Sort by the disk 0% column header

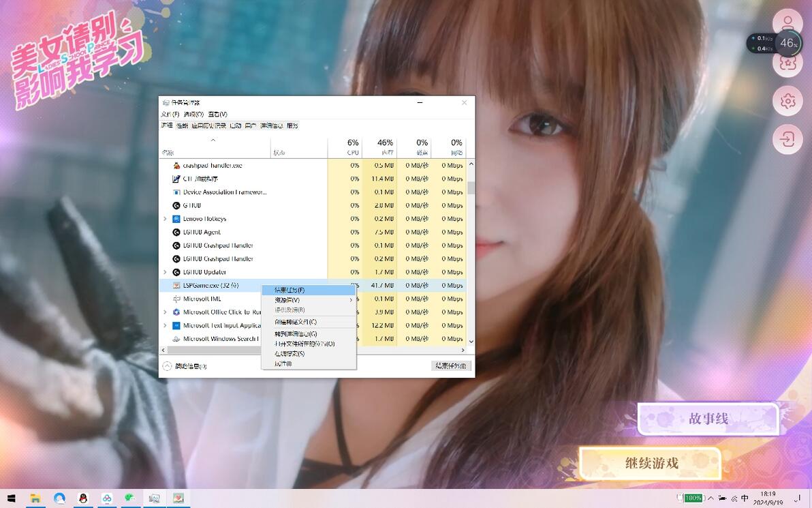[x=414, y=148]
